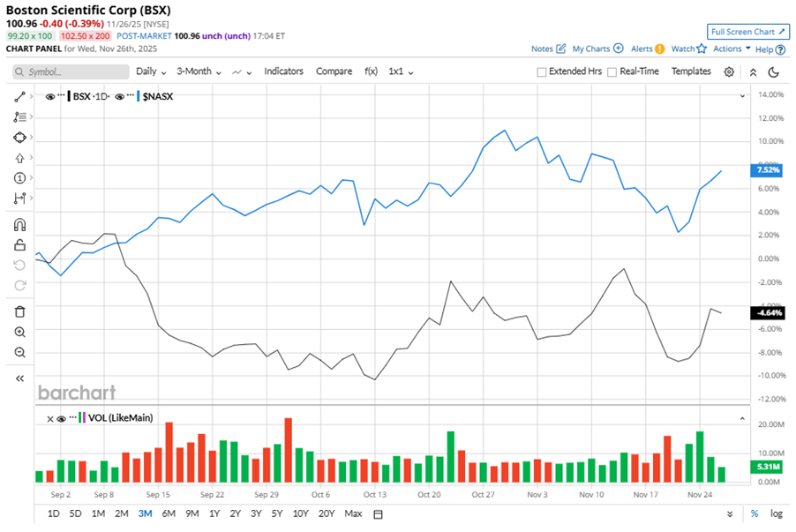Expand the trend line tool submenu arrow
The image size is (796, 532).
pyautogui.click(x=31, y=96)
